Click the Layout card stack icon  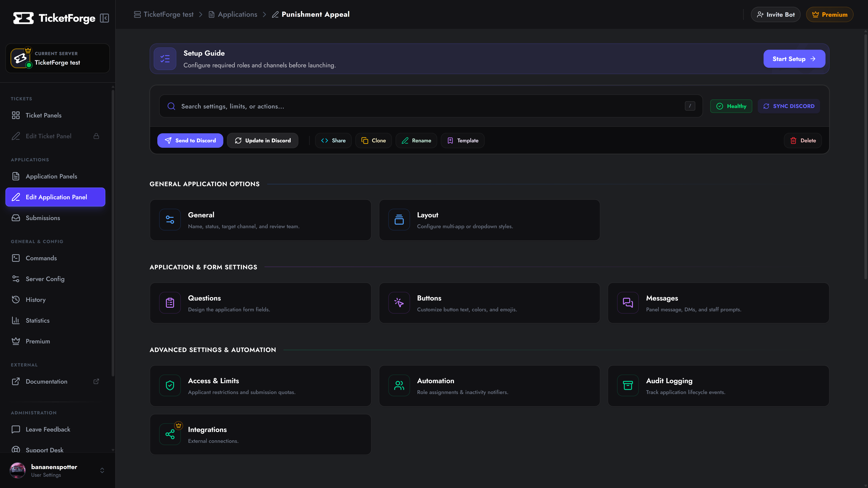(399, 220)
